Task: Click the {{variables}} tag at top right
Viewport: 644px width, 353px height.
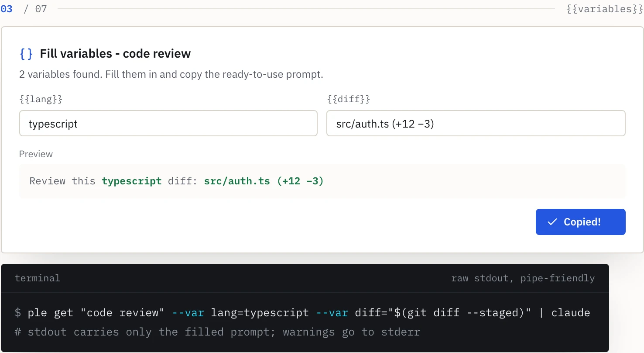Action: click(x=604, y=9)
